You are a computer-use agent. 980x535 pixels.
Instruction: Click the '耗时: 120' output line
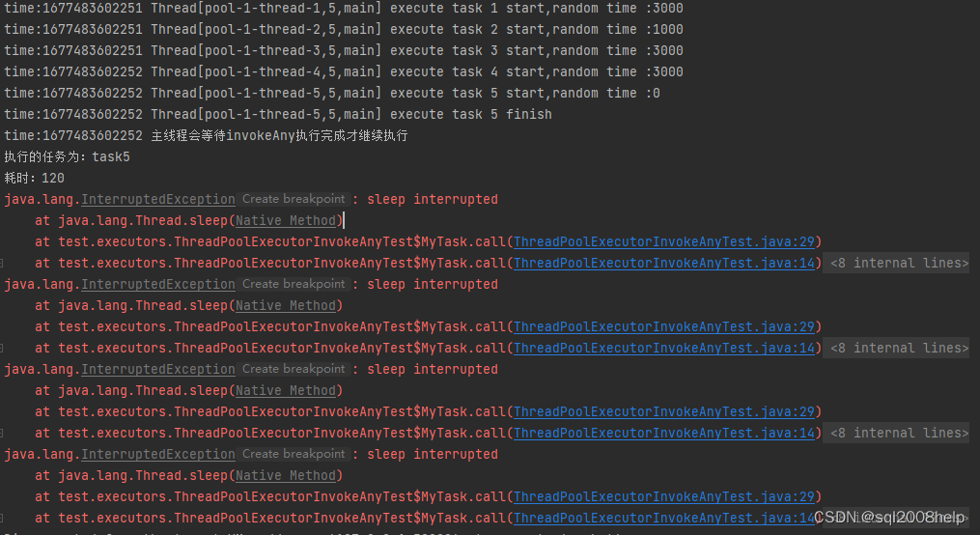coord(35,178)
